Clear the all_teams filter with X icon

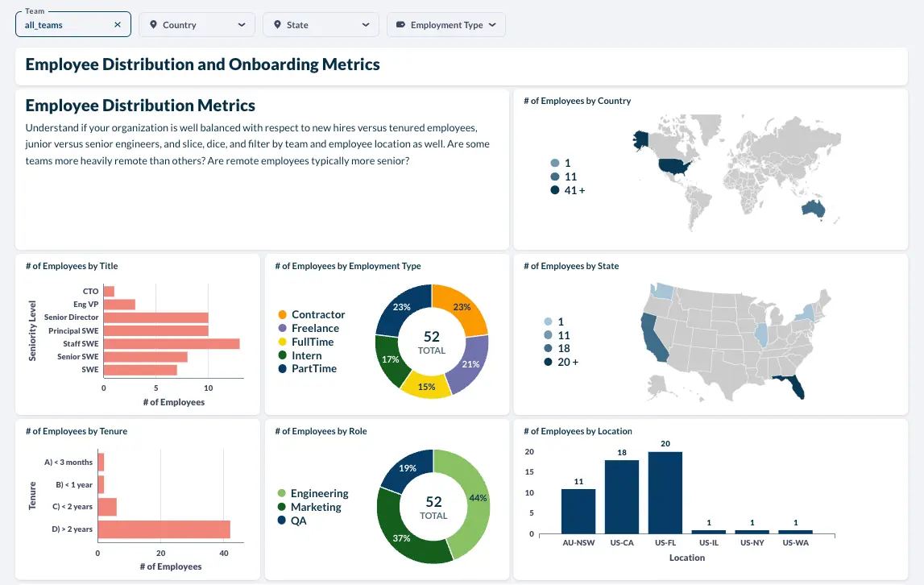[x=118, y=25]
